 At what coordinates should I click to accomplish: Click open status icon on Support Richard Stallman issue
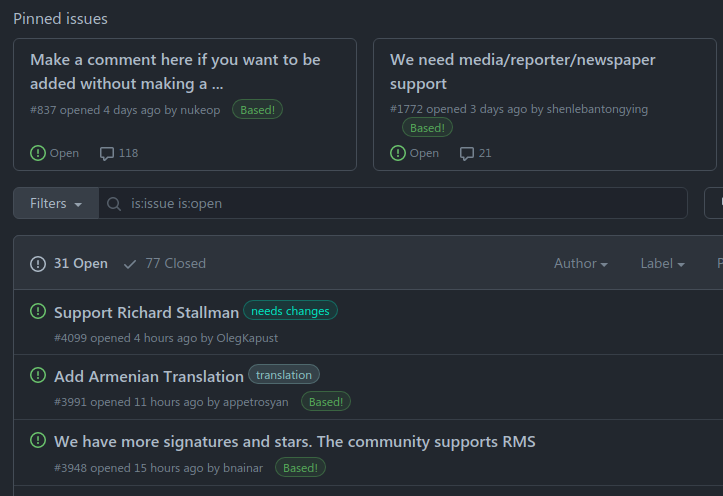coord(39,312)
